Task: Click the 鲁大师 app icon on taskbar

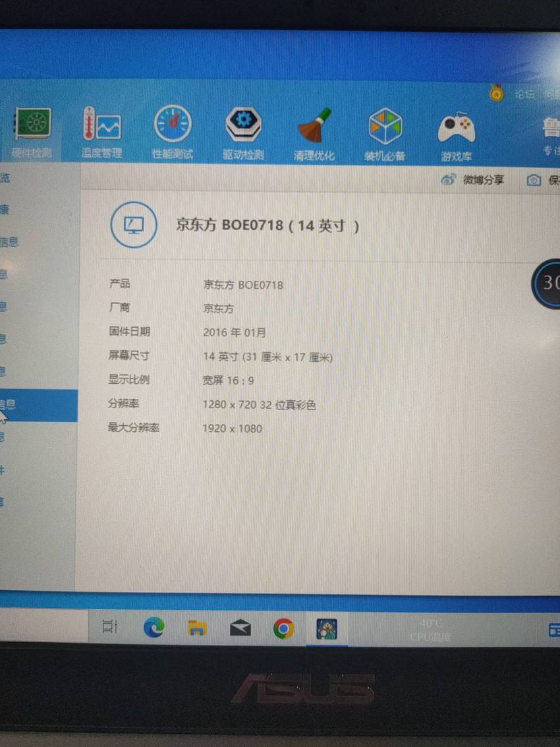Action: [x=327, y=630]
